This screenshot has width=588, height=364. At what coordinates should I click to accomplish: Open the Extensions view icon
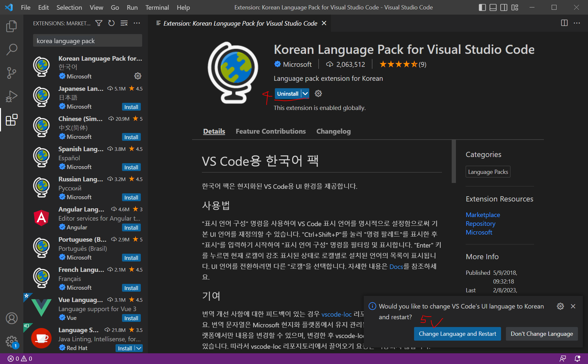pyautogui.click(x=12, y=120)
